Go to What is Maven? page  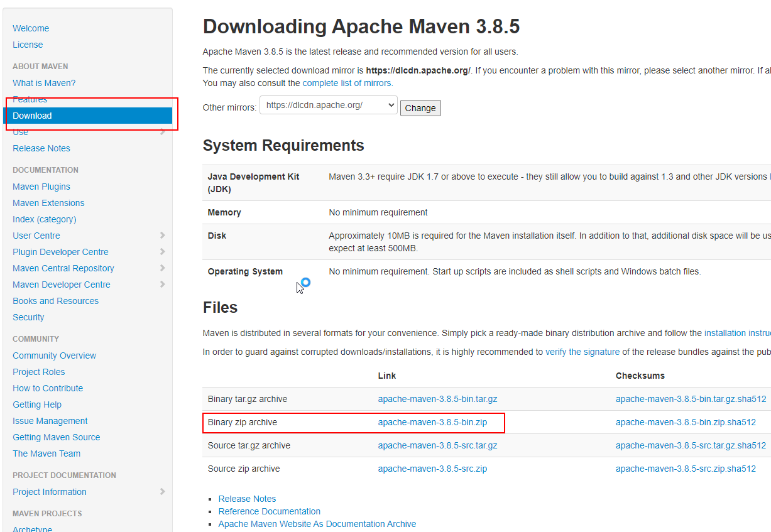click(44, 83)
